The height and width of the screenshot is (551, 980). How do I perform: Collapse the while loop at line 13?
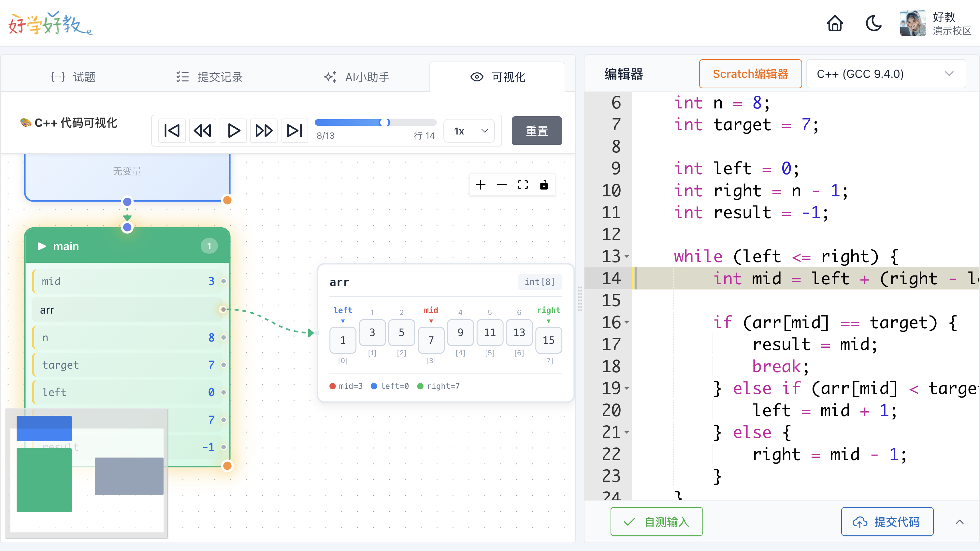(x=627, y=256)
